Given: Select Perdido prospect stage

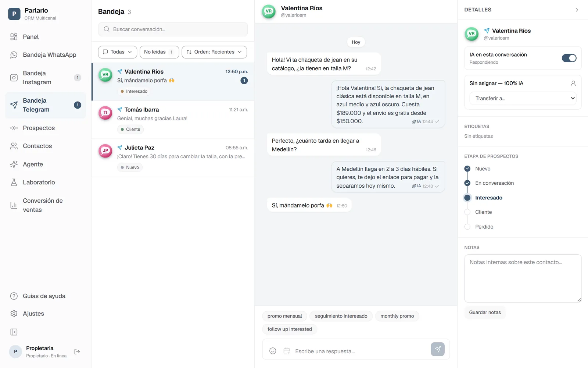Looking at the screenshot, I should click(x=479, y=227).
